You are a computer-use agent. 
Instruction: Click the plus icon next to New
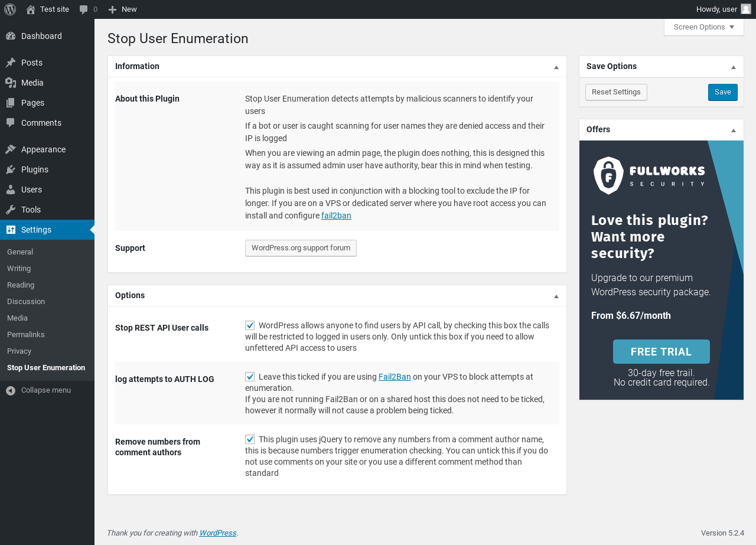point(113,9)
